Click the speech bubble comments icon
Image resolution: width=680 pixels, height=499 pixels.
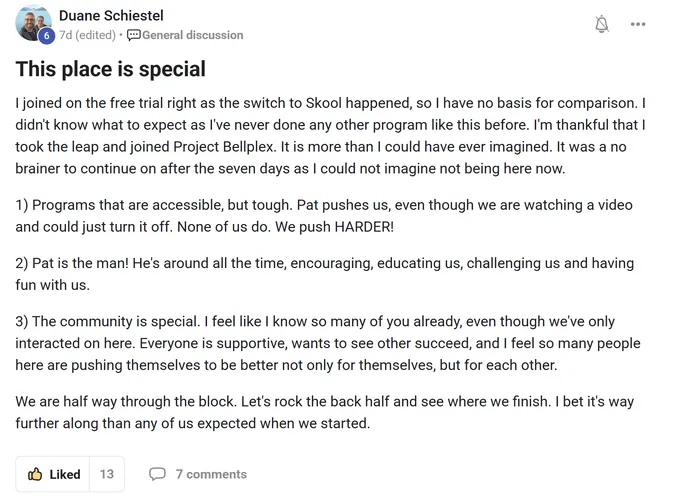157,474
